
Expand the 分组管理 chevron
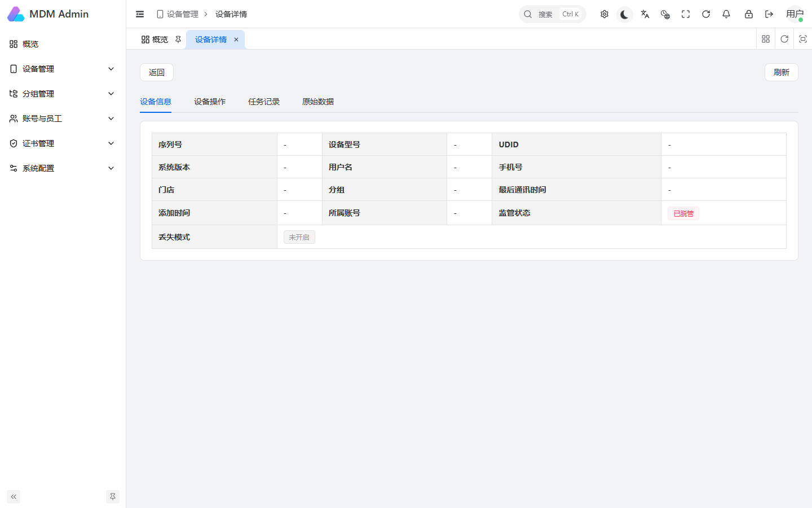pyautogui.click(x=111, y=94)
